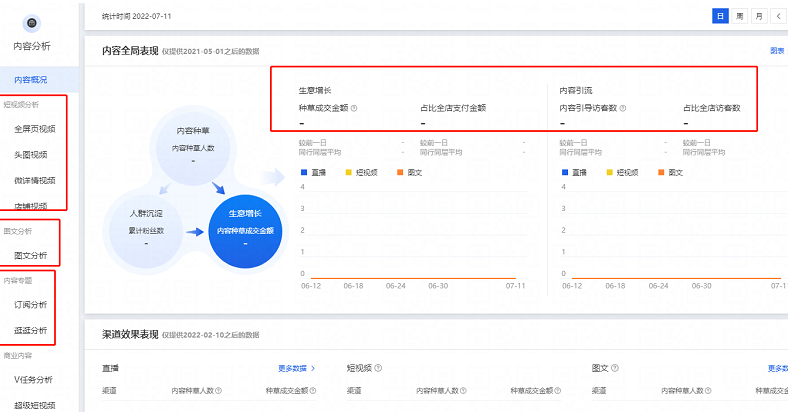
Task: Toggle orange 图文 legend in 生意增长 chart
Action: [410, 173]
